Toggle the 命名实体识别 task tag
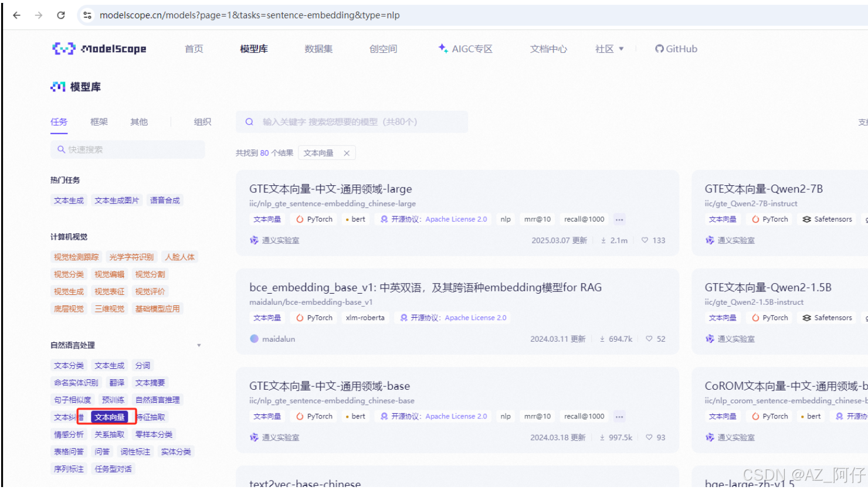This screenshot has width=868, height=490. coord(76,383)
